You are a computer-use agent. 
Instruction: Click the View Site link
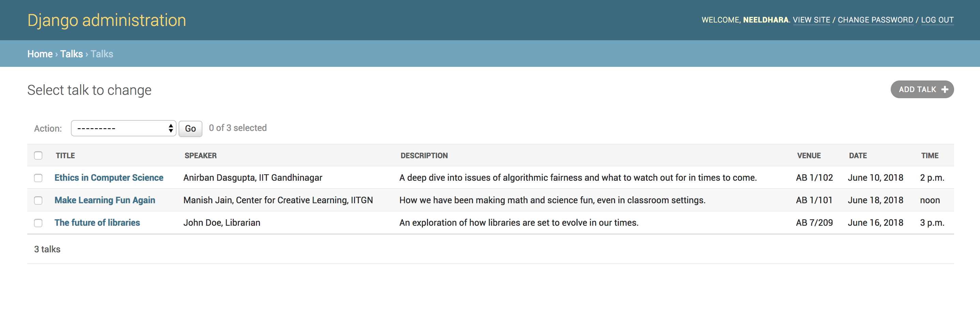tap(811, 20)
